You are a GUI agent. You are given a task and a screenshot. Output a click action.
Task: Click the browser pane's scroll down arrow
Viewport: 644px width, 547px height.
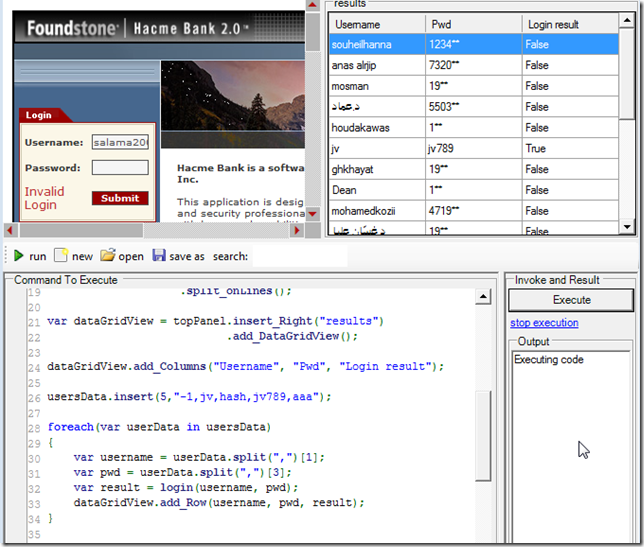coord(312,213)
